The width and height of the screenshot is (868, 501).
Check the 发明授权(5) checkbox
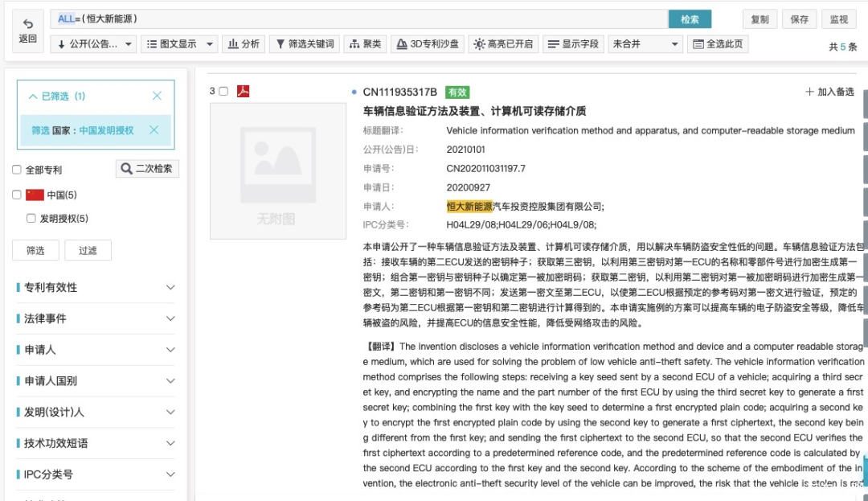pyautogui.click(x=31, y=218)
